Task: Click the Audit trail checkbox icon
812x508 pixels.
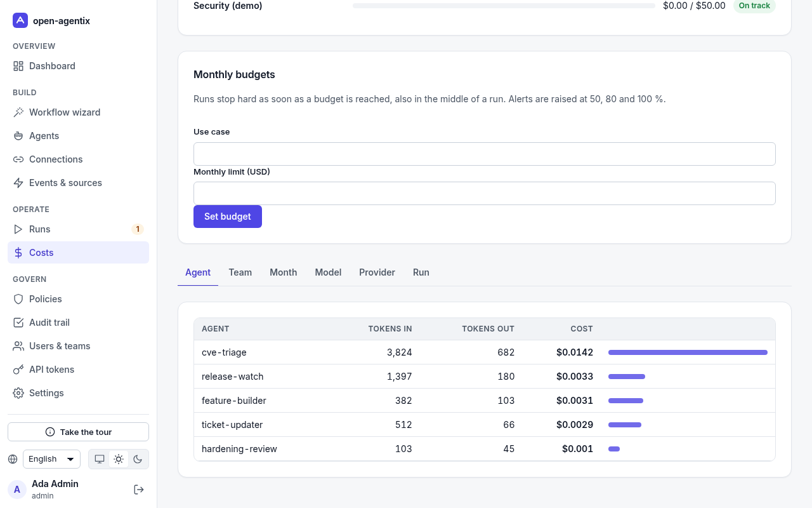Action: click(x=18, y=323)
